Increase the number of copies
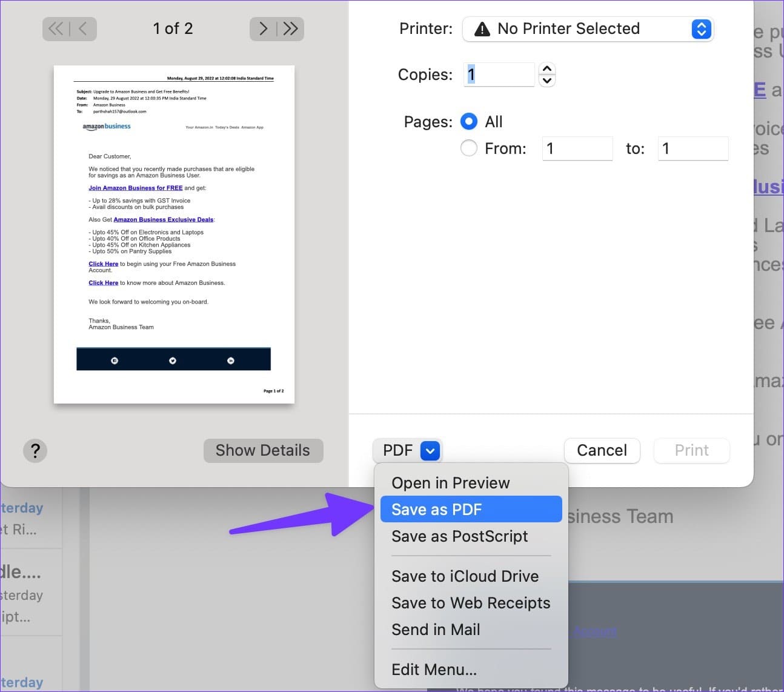The height and width of the screenshot is (692, 784). pos(547,68)
